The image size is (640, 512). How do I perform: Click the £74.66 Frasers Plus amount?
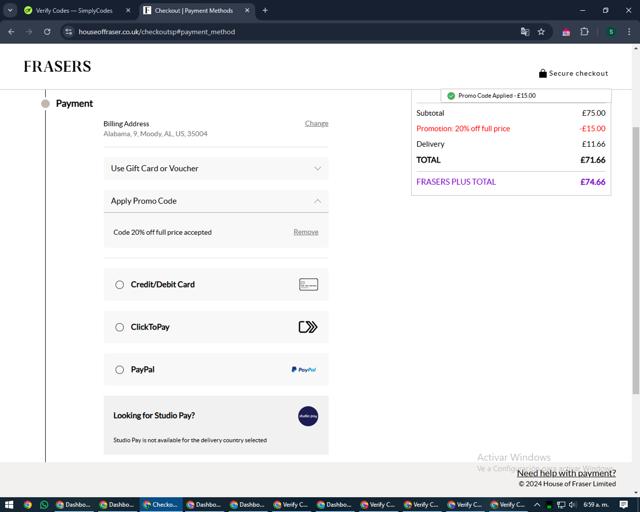pyautogui.click(x=593, y=182)
